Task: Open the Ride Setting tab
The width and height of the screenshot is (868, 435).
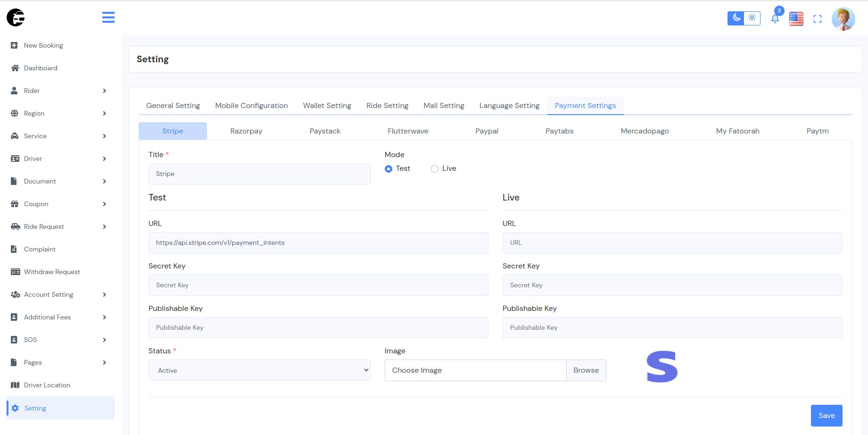Action: click(x=387, y=106)
